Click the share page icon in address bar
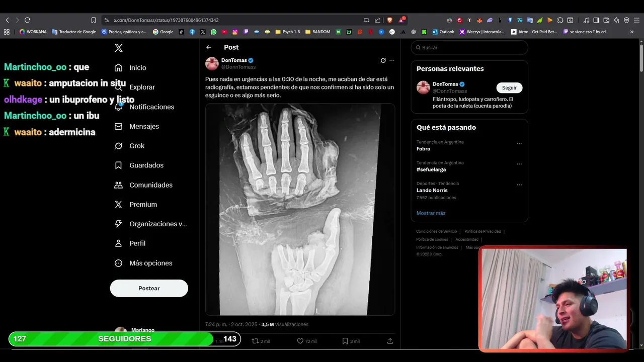Screen dimensions: 644x362 [x=377, y=20]
